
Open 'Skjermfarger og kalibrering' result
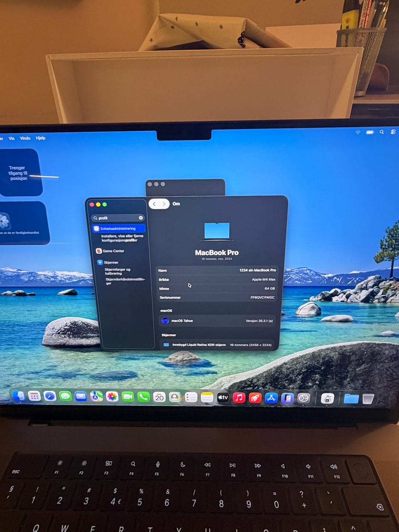coord(118,271)
